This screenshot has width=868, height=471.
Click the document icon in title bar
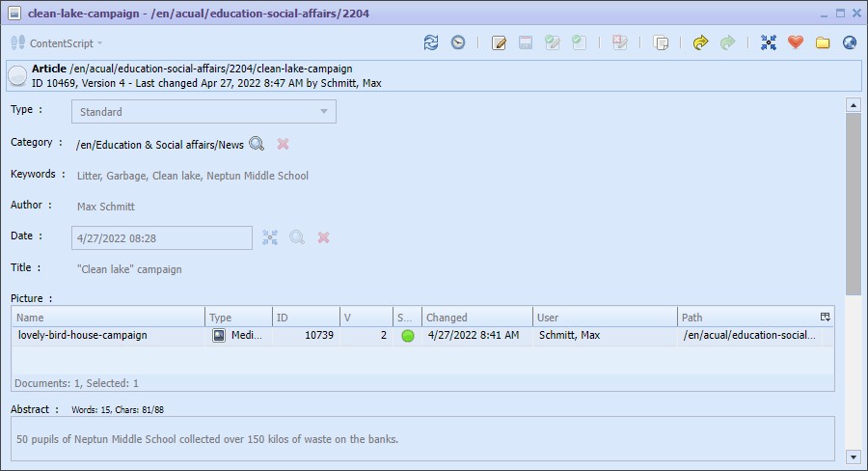coord(14,14)
